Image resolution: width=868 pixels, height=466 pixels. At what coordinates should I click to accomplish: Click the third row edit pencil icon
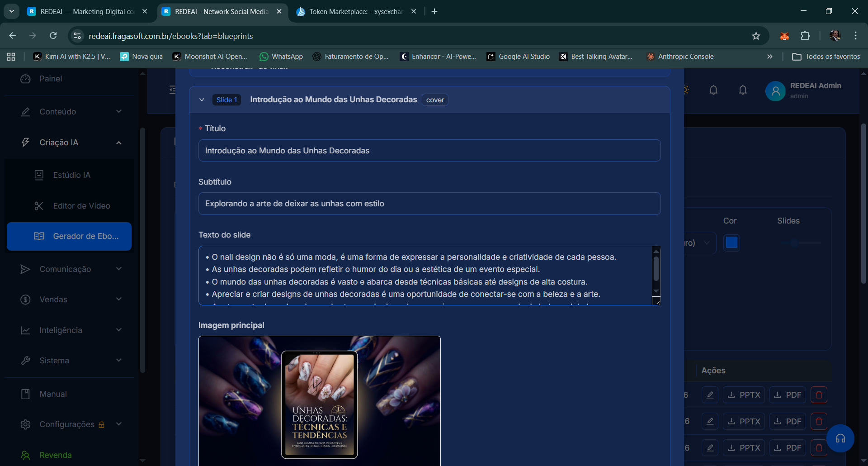710,448
